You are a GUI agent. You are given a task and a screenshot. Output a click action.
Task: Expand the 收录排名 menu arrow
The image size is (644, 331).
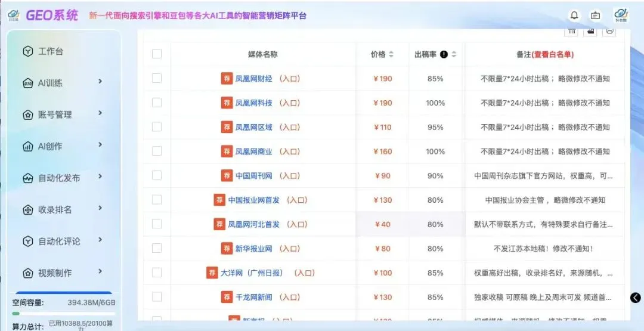(100, 208)
